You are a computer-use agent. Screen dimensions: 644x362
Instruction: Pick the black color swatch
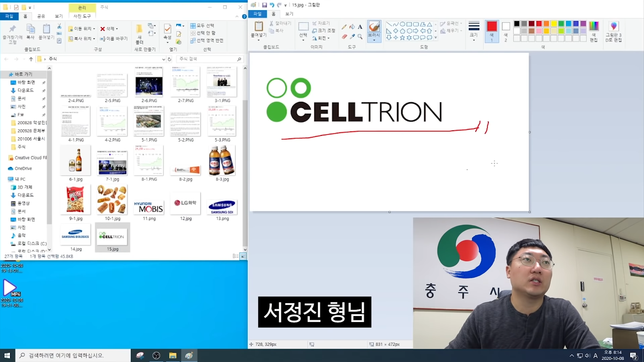517,23
